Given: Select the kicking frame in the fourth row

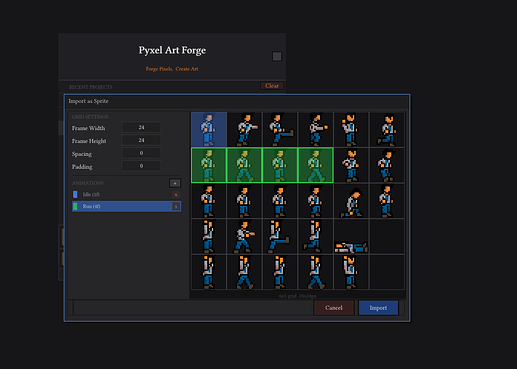Looking at the screenshot, I should (x=280, y=236).
